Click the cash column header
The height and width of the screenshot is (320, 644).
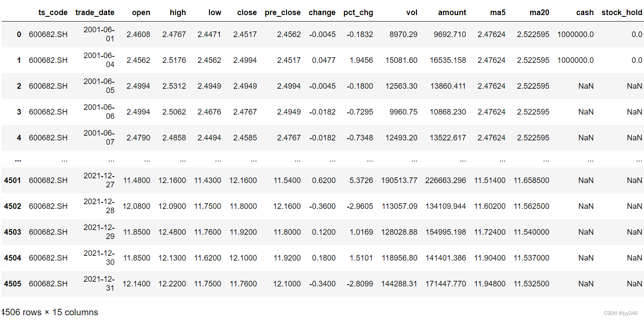(x=585, y=12)
